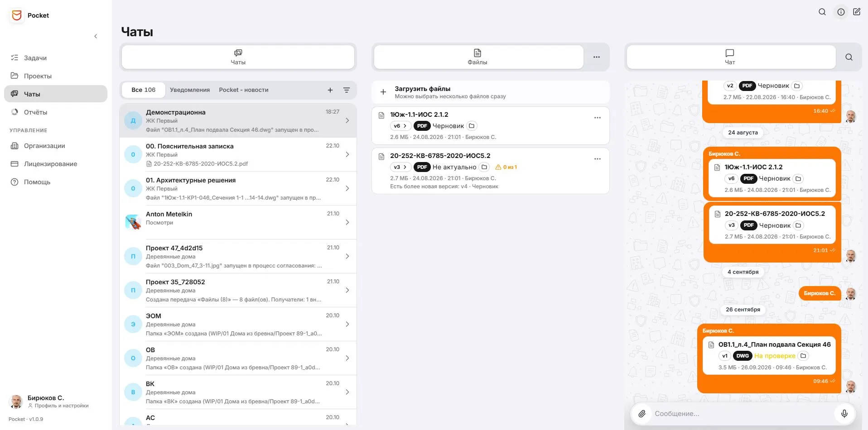Click Загрузить файлы upload button
868x430 pixels.
[490, 92]
